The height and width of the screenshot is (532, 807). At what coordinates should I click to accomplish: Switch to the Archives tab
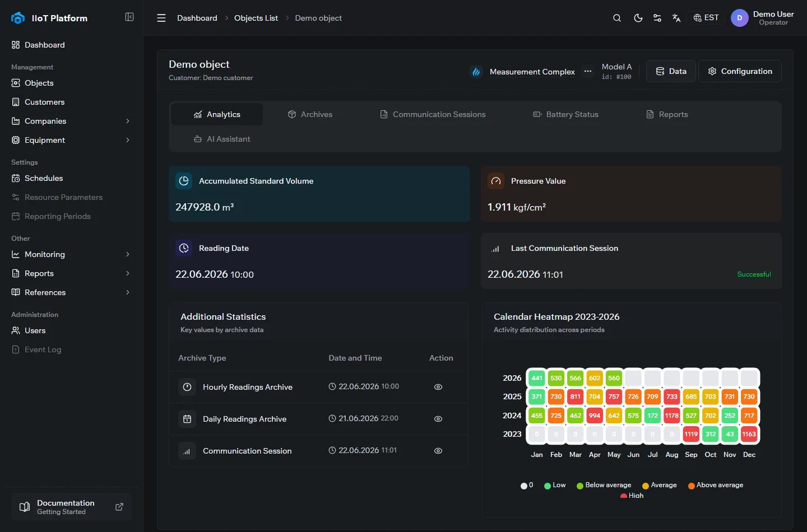pos(310,114)
